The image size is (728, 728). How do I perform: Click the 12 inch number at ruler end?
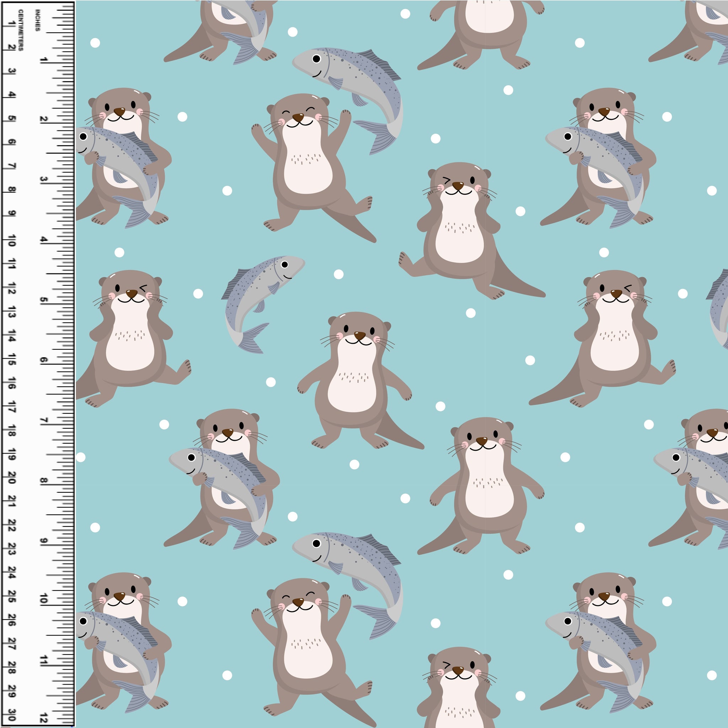tap(44, 717)
